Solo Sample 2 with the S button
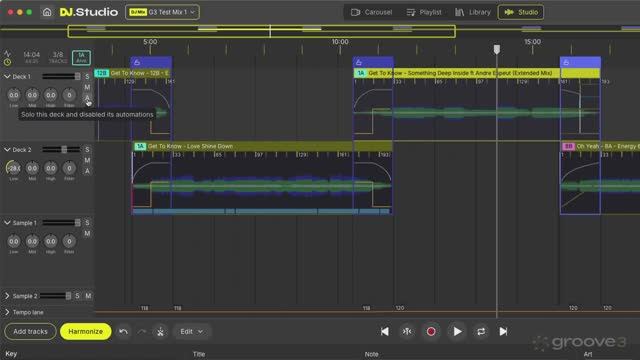 click(x=77, y=296)
